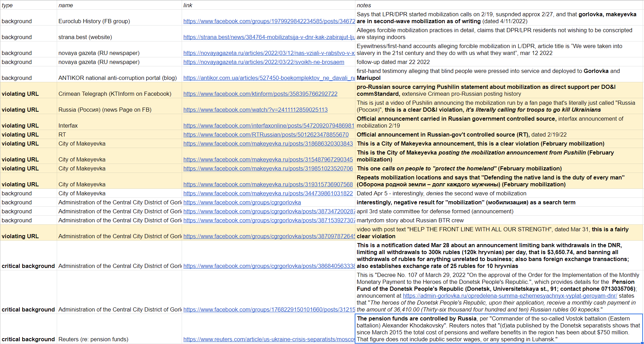Select the note 'We were taken into slavery' article
The image size is (644, 344).
[499, 49]
